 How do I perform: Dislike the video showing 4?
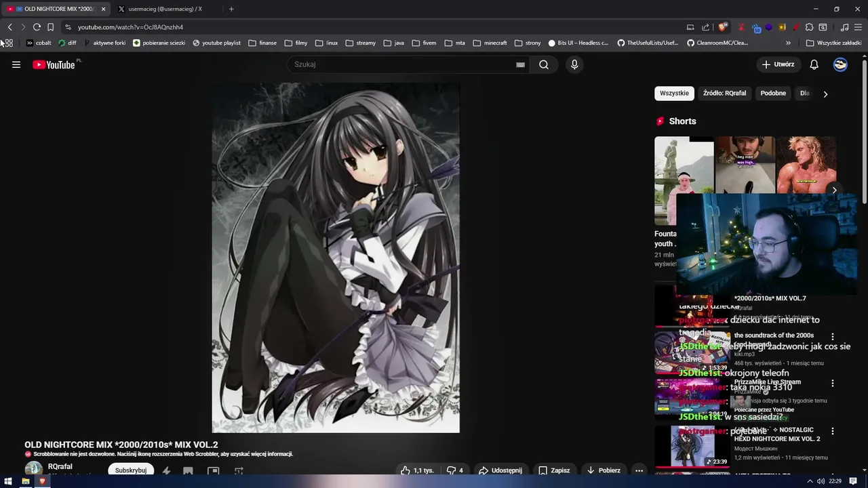455,470
